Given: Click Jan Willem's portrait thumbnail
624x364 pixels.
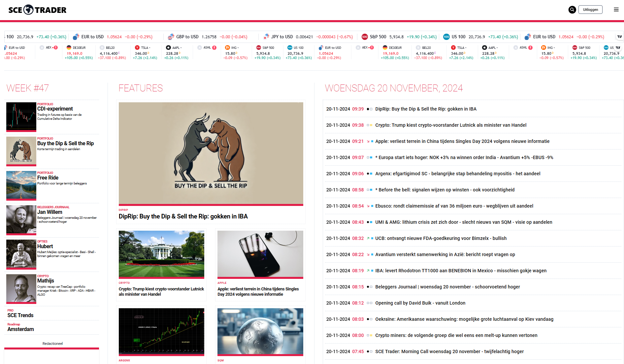Looking at the screenshot, I should click(x=21, y=220).
